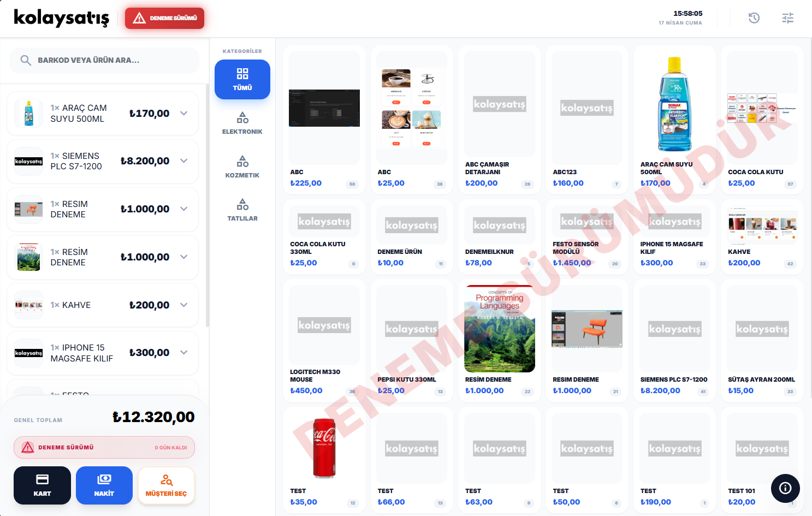This screenshot has width=812, height=516.
Task: Click the ₺8.200,00 price in cart
Action: (145, 161)
